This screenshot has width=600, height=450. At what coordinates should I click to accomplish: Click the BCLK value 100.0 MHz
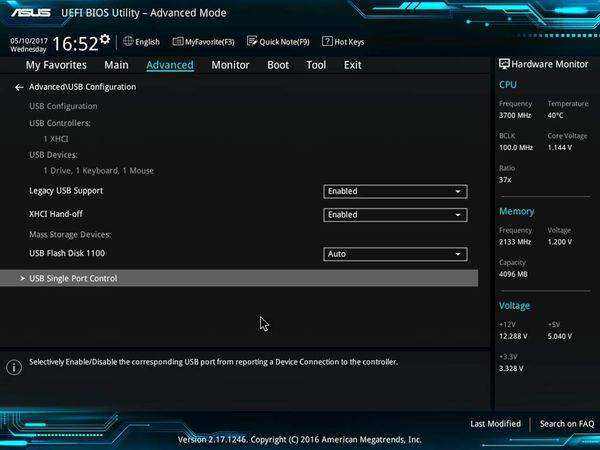pos(516,147)
